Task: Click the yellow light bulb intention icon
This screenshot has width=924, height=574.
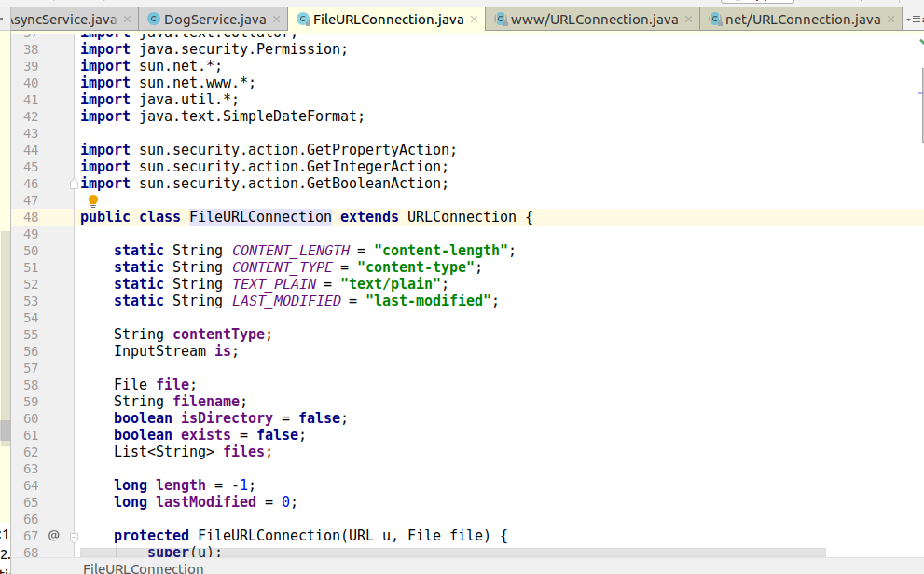Action: point(93,201)
